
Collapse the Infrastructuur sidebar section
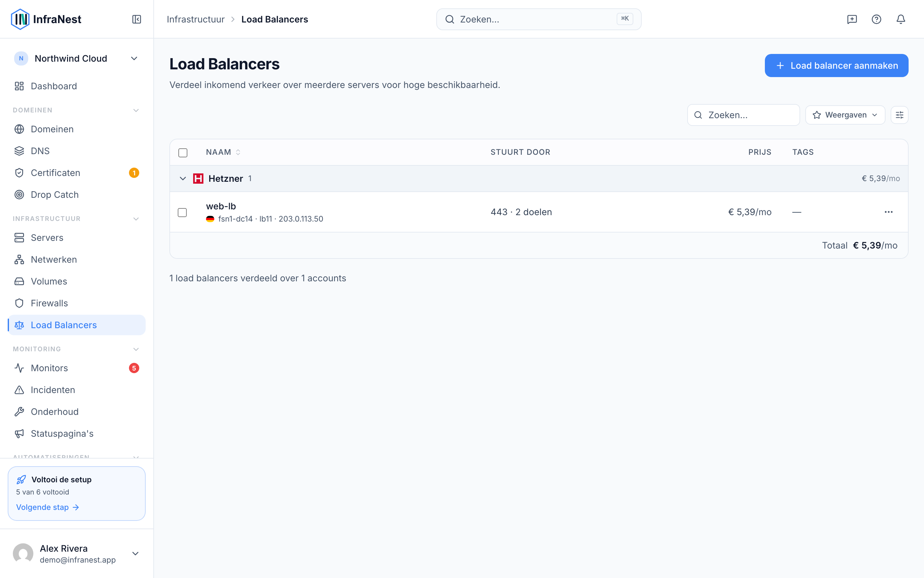(x=136, y=219)
